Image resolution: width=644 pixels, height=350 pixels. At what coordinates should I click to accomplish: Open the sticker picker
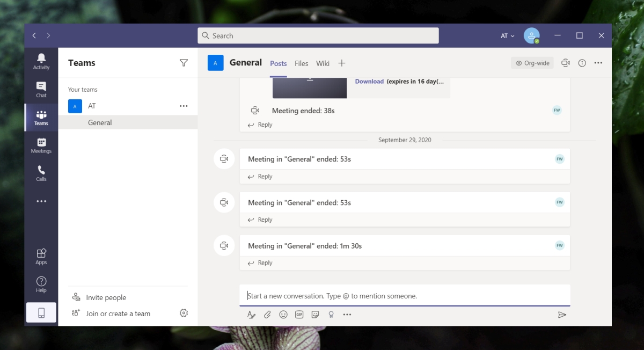pyautogui.click(x=316, y=315)
